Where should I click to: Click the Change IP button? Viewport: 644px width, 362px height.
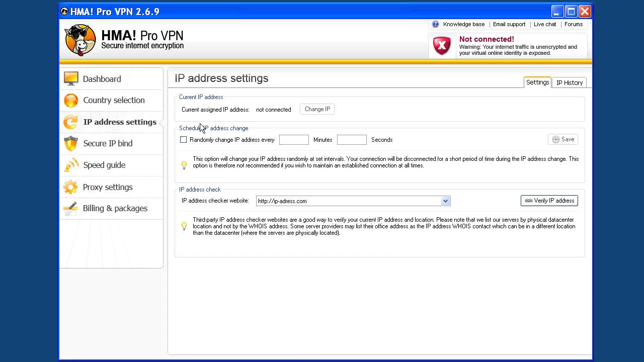317,109
